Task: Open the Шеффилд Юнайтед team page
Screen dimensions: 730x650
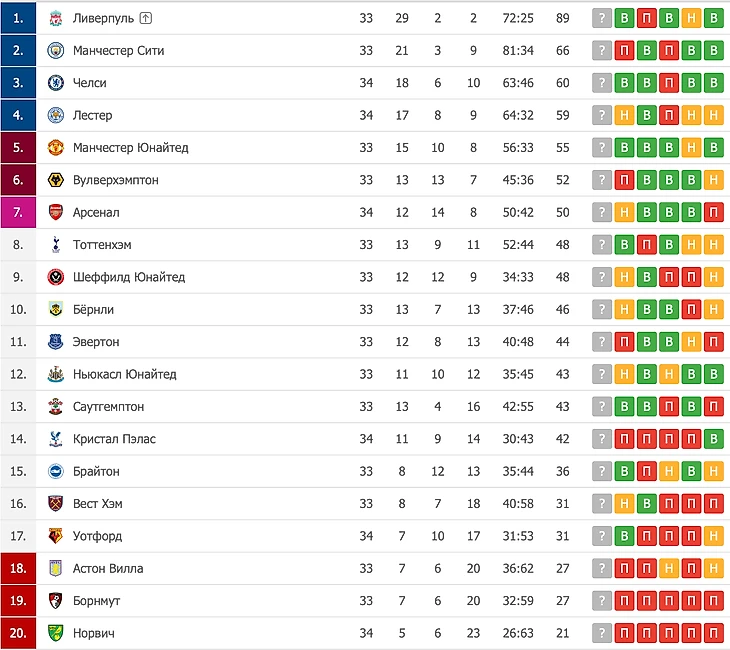Action: [128, 277]
